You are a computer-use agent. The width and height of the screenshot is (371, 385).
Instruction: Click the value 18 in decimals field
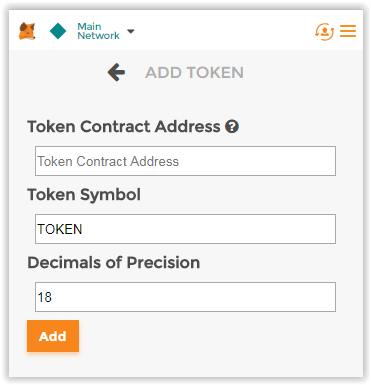pyautogui.click(x=45, y=297)
